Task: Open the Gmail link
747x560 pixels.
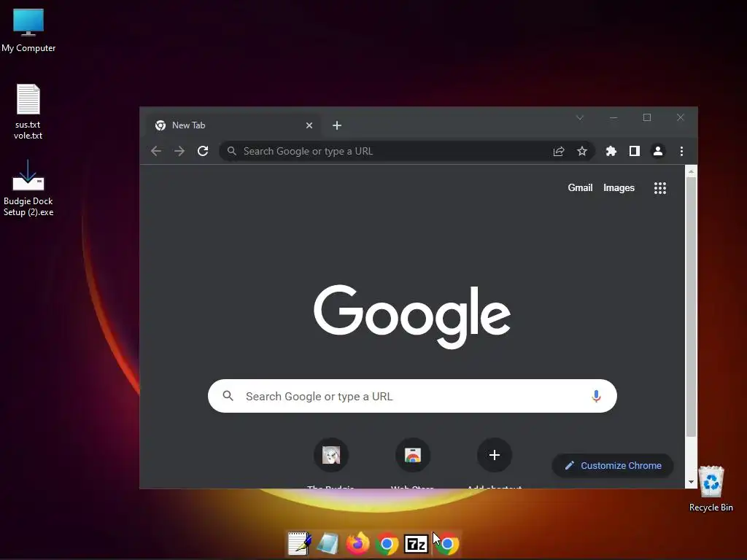Action: [580, 187]
